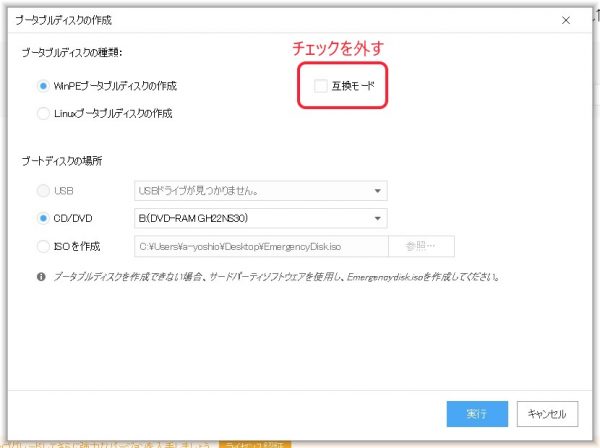Click the arrow on the CD/DVD combo box
This screenshot has width=600, height=448.
tap(377, 218)
